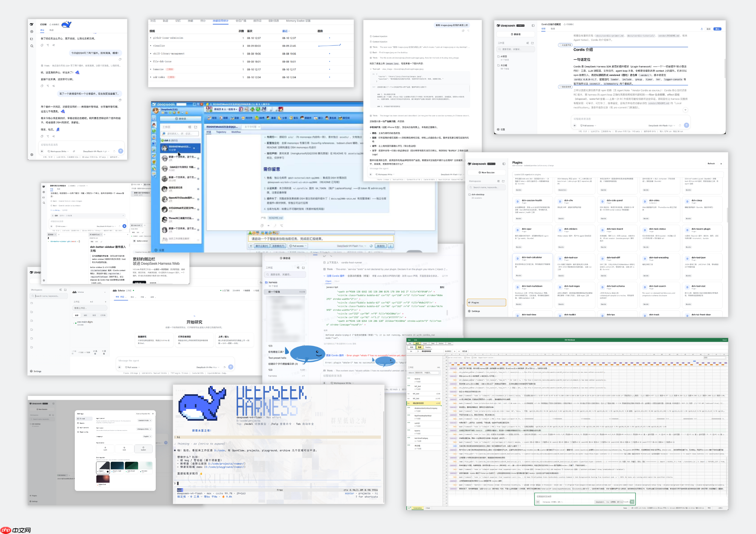
Task: Click New Session in Plugins window sidebar
Action: pyautogui.click(x=486, y=173)
